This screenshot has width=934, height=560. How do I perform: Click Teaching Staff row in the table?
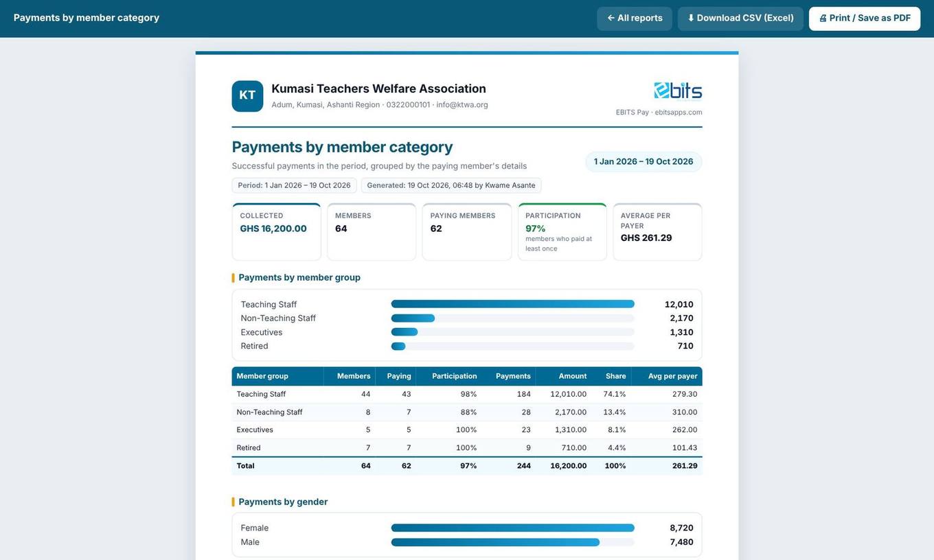pos(467,395)
